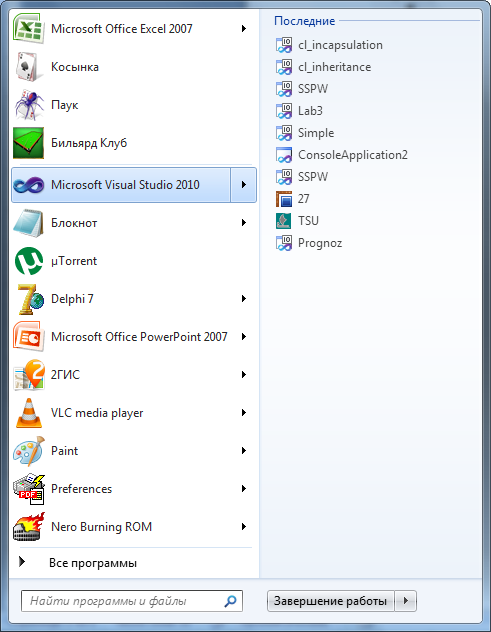The width and height of the screenshot is (491, 632).
Task: Click the Delphi 7 program name
Action: point(72,299)
